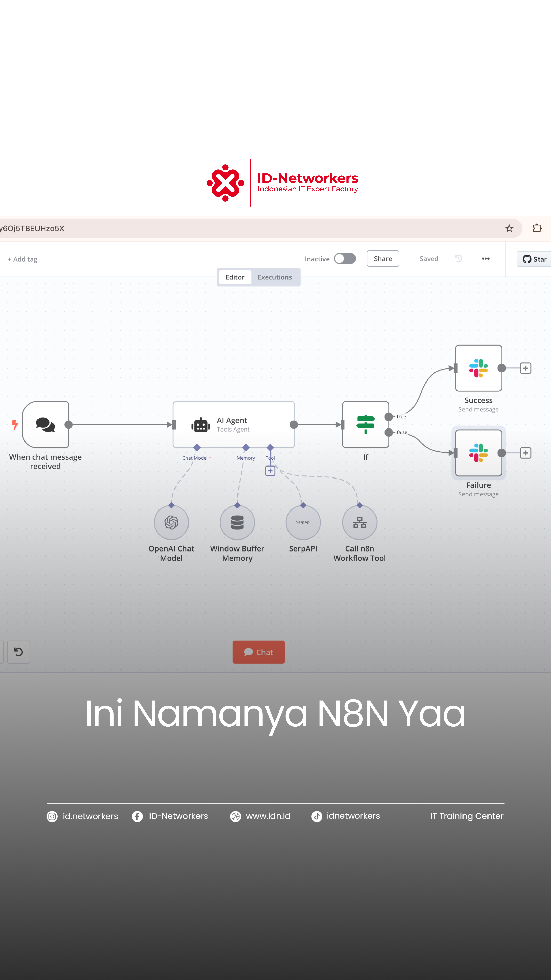Open the workflow history clock icon

458,259
